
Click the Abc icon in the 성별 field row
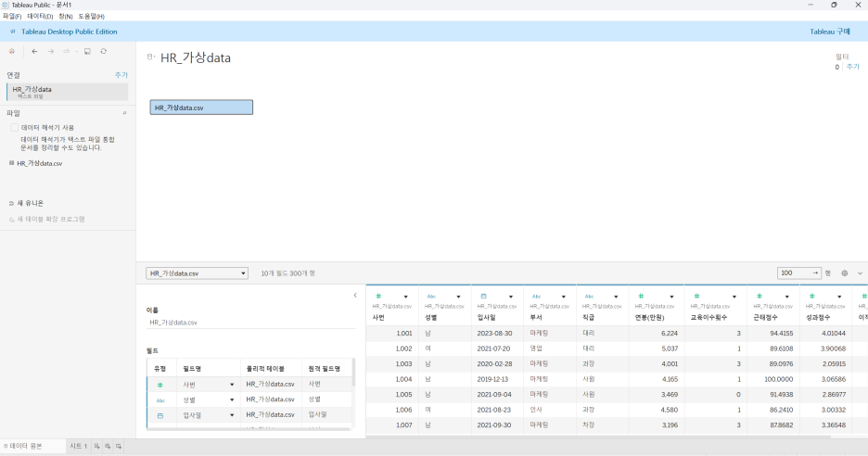point(160,400)
